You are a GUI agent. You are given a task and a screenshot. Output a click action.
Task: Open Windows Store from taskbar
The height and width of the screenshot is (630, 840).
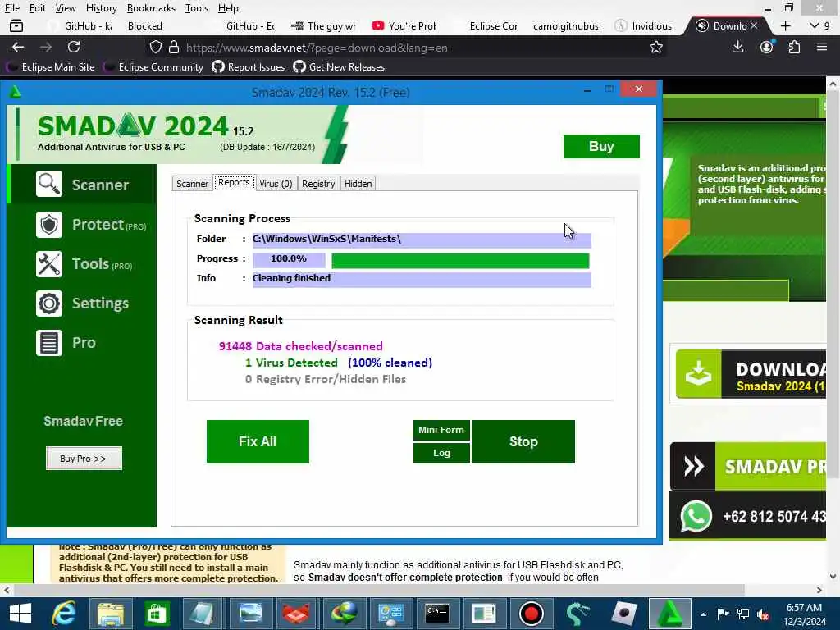[156, 614]
